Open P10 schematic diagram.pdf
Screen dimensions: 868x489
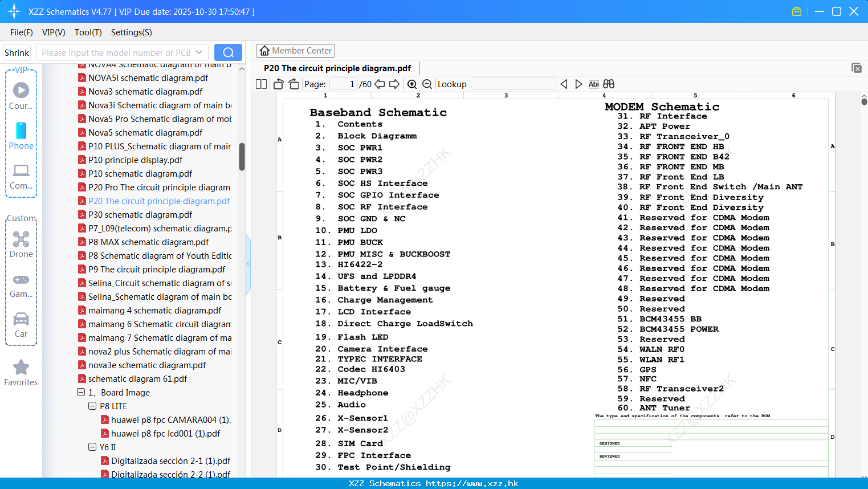(140, 173)
